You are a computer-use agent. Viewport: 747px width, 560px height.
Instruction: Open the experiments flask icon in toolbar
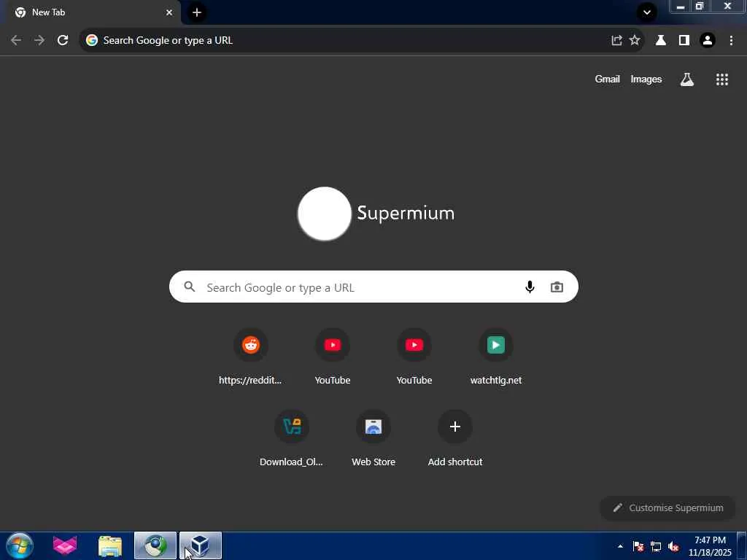click(x=661, y=41)
